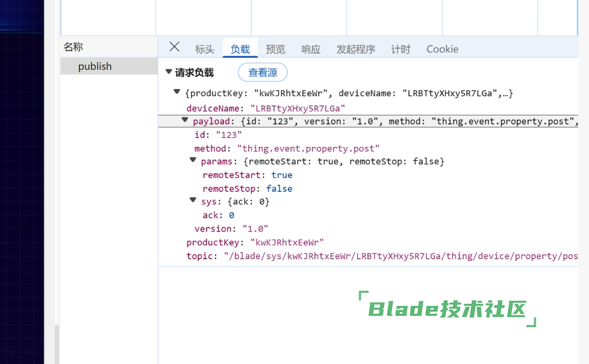589x364 pixels.
Task: Open the Cookie tab
Action: (x=442, y=49)
